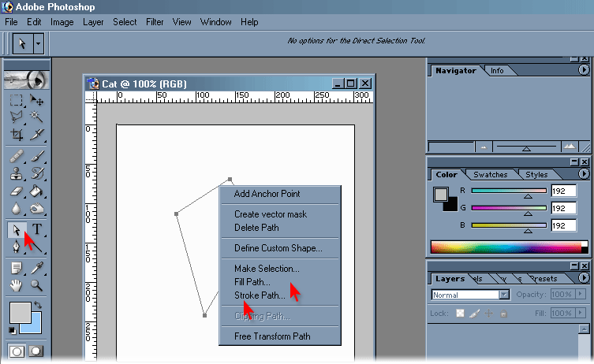Switch to the Info tab
Screen dimensions: 594x364
click(x=497, y=71)
